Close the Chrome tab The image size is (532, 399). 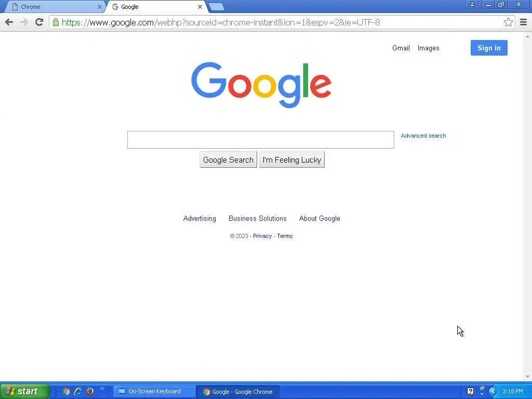[x=100, y=7]
